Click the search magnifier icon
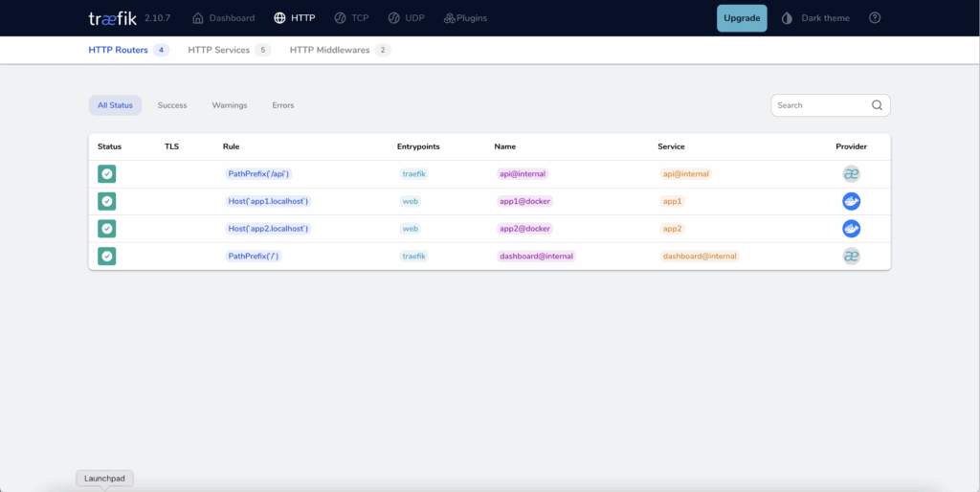 click(877, 105)
